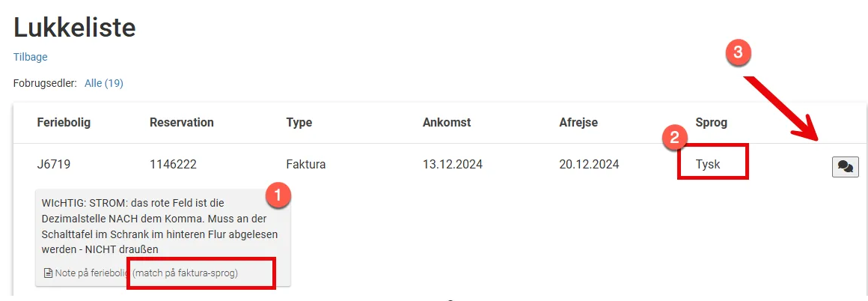Select the Alle (19) filter link
Image resolution: width=868 pixels, height=301 pixels.
coord(103,83)
